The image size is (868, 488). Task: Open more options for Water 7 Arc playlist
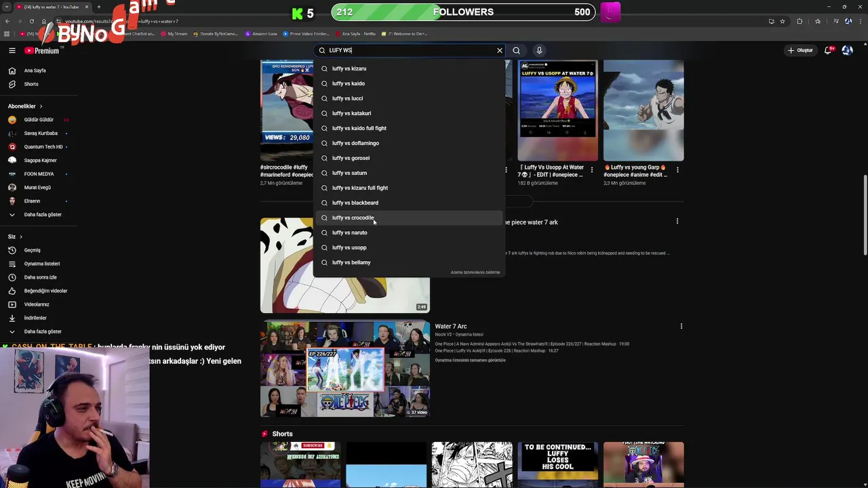point(681,327)
